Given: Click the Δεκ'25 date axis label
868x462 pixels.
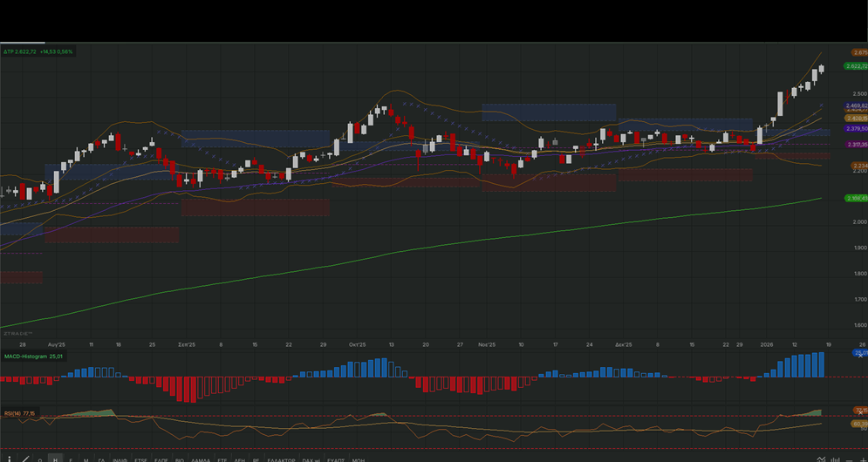Looking at the screenshot, I should pos(624,344).
